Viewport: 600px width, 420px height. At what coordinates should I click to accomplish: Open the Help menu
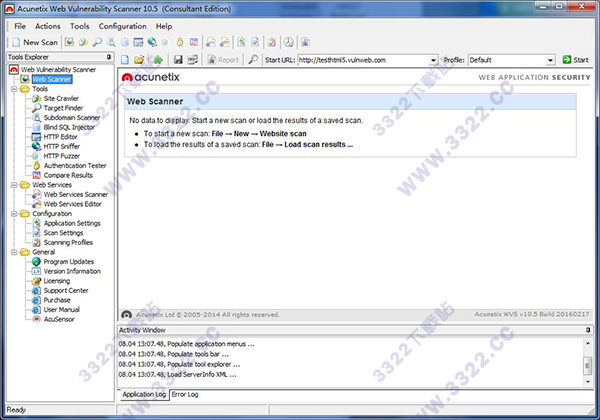[164, 26]
